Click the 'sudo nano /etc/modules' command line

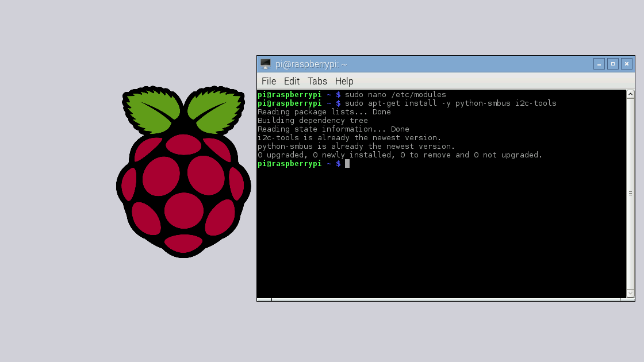point(395,95)
